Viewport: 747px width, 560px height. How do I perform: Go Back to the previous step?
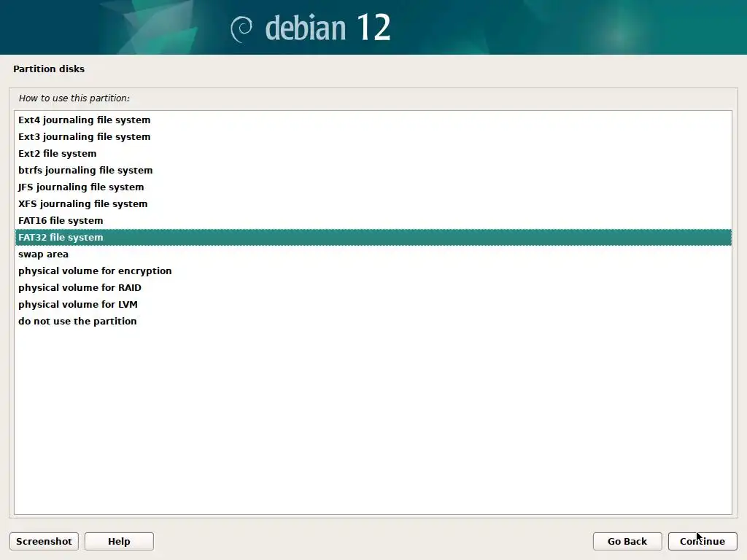coord(627,542)
